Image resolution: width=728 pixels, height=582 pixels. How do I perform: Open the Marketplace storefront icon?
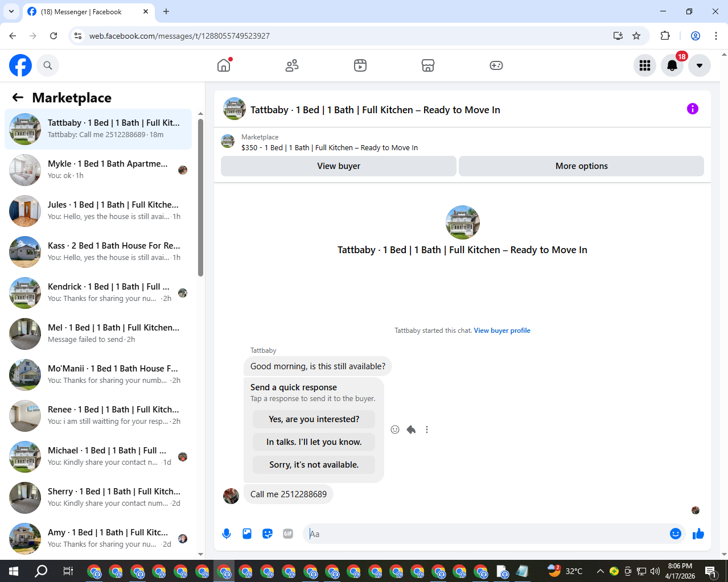pos(428,65)
